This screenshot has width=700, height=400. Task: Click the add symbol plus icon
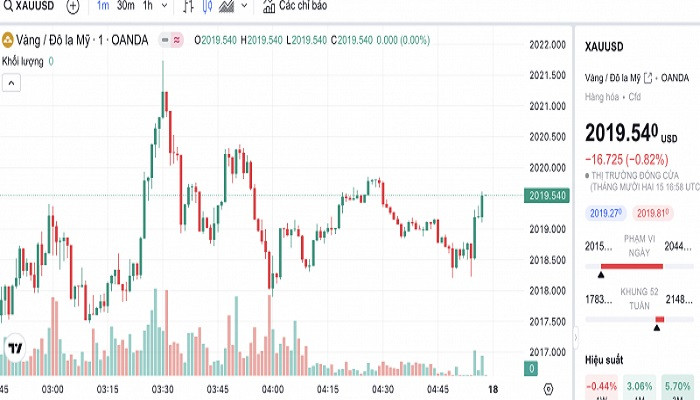(x=73, y=6)
